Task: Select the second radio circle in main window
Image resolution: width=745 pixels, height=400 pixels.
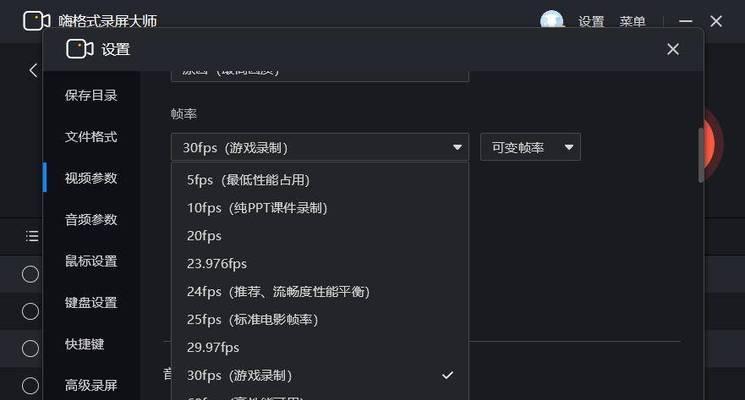Action: [x=30, y=311]
